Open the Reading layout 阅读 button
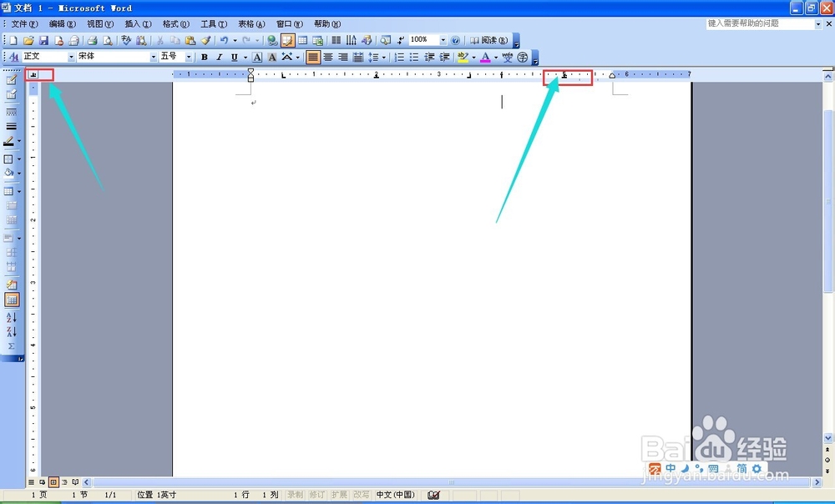 (488, 40)
